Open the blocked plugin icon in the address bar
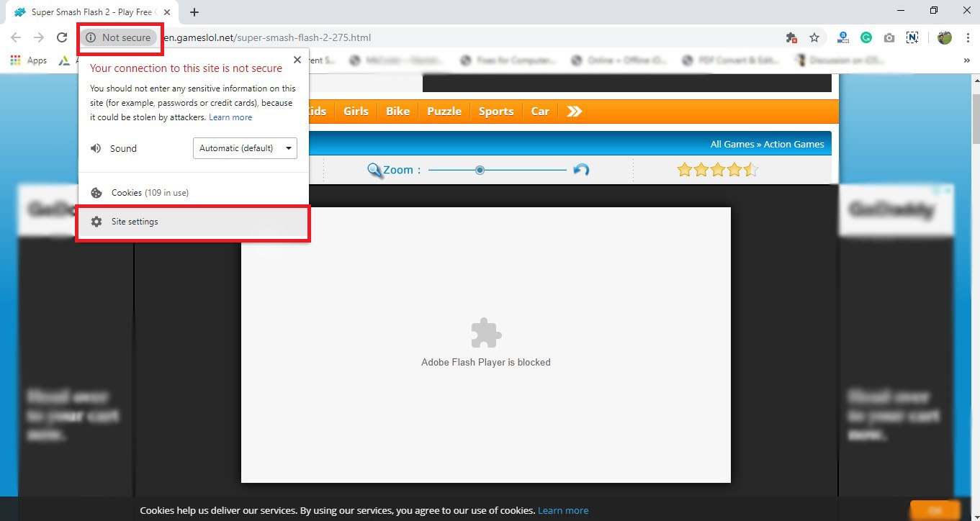 click(x=791, y=37)
